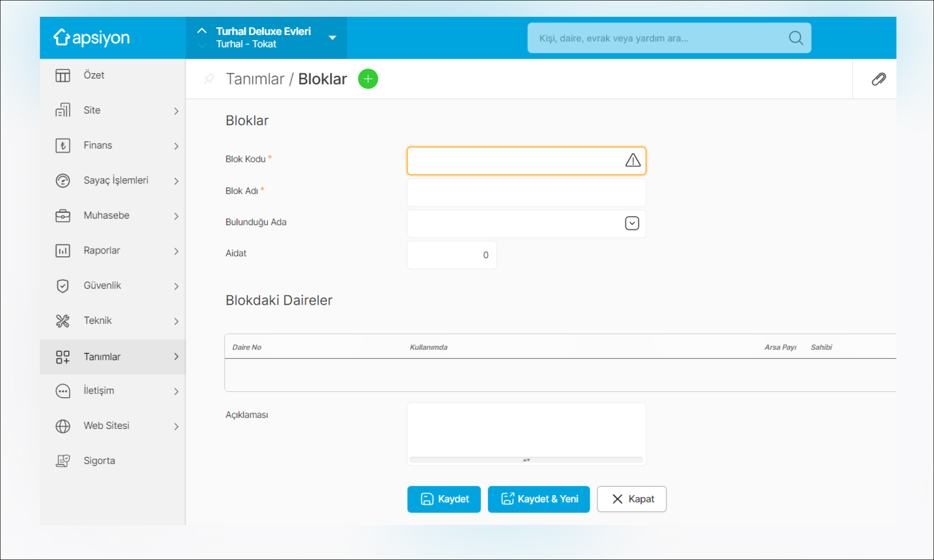Click the Kaydet button
Screen dimensions: 934x560
click(444, 499)
